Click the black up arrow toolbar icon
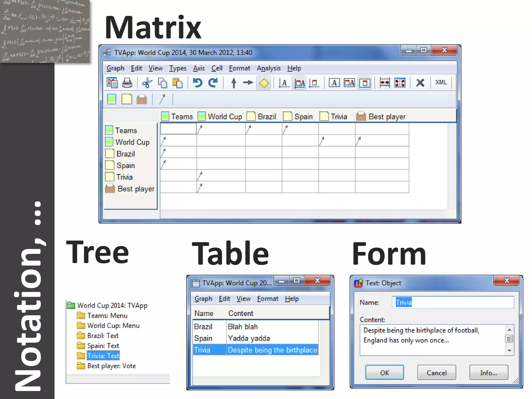This screenshot has width=532, height=399. (x=234, y=83)
